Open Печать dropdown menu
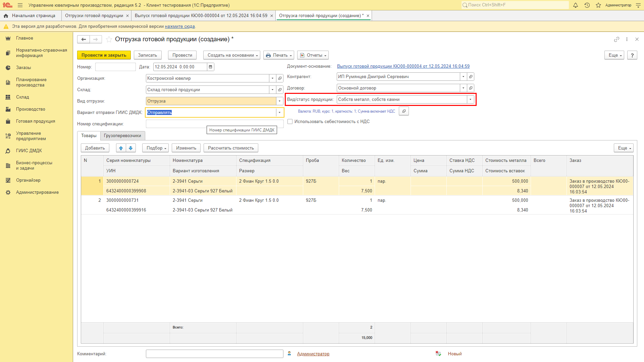Viewport: 644px width, 362px height. point(279,55)
